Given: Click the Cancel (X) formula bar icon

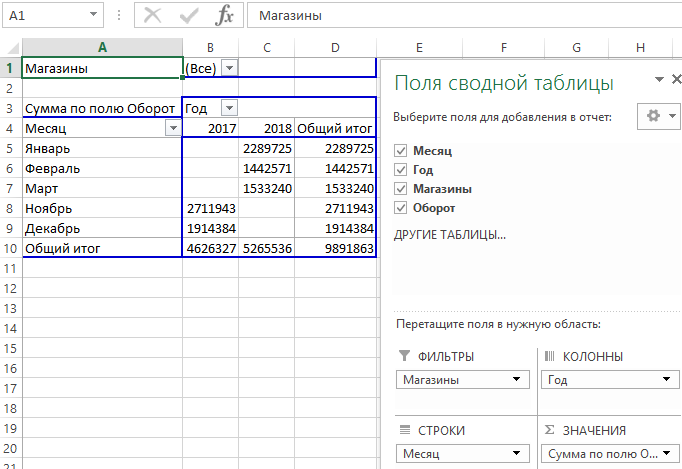Looking at the screenshot, I should coord(152,16).
